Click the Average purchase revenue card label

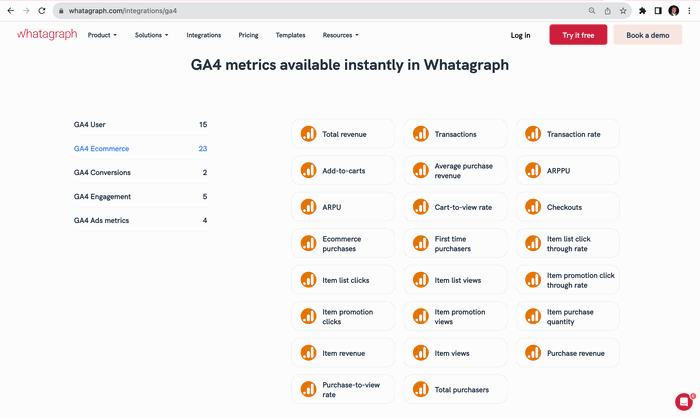tap(464, 171)
